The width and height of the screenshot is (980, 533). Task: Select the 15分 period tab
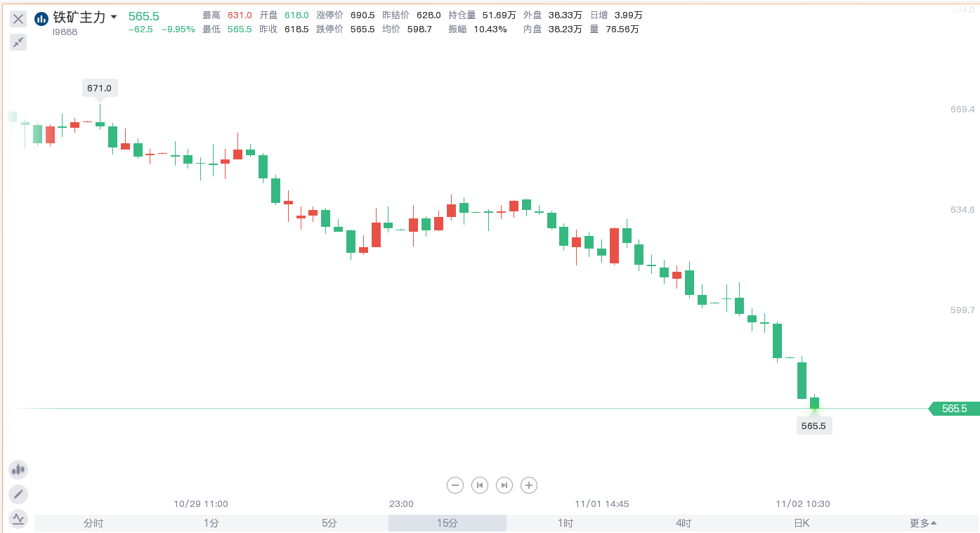coord(447,523)
